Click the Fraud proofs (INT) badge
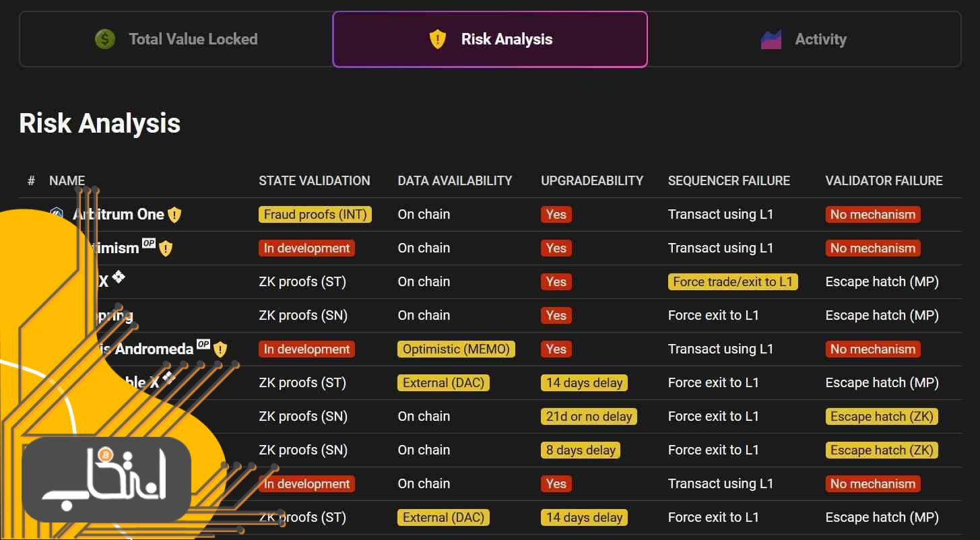The image size is (980, 540). click(x=315, y=214)
